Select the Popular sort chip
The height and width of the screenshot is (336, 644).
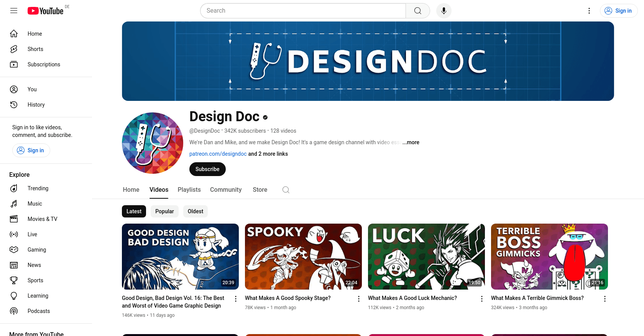[x=164, y=211]
